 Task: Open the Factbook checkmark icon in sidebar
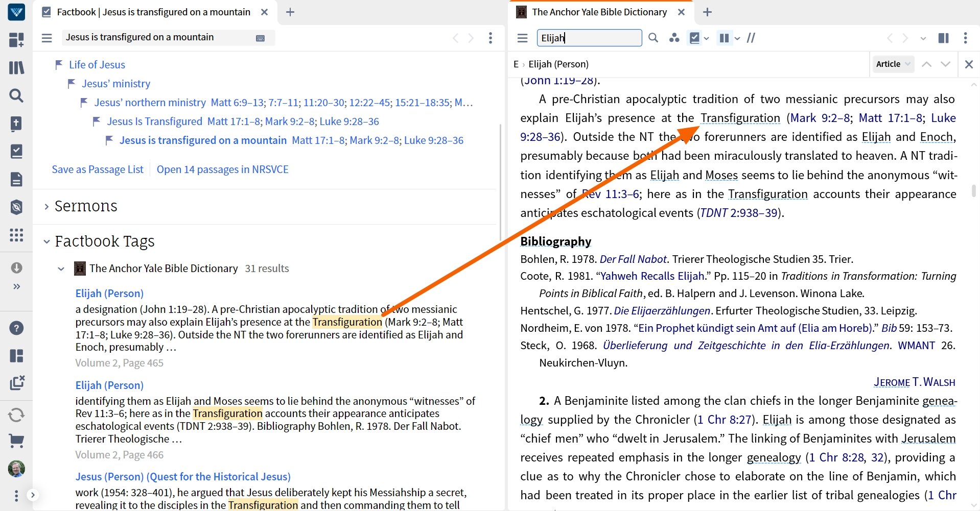16,151
